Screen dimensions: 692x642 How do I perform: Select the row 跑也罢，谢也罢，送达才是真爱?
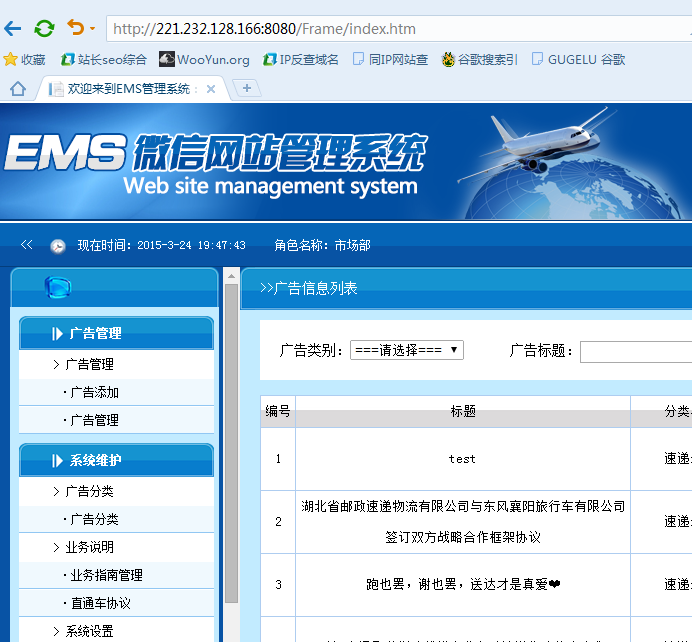[463, 584]
